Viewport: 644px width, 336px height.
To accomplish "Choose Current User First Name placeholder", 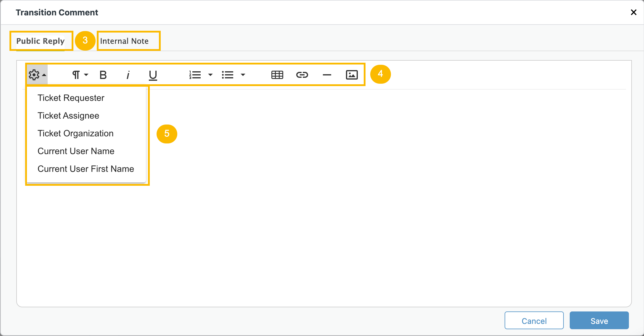I will click(86, 169).
